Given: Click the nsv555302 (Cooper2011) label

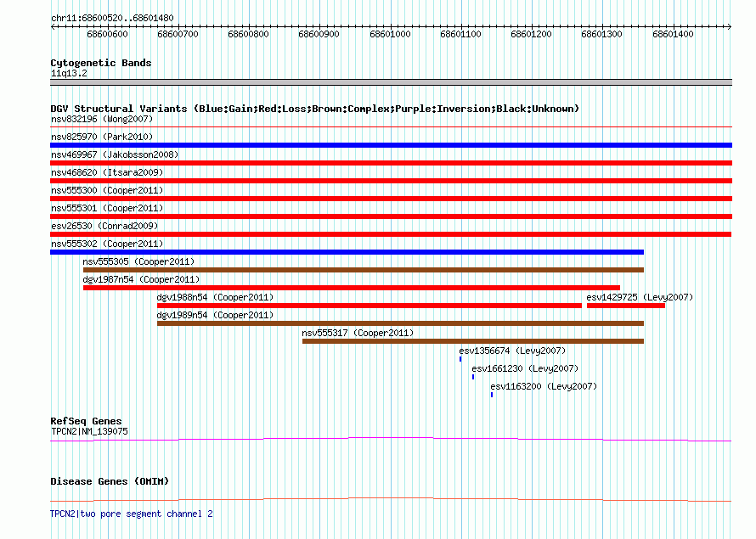Looking at the screenshot, I should pos(107,244).
